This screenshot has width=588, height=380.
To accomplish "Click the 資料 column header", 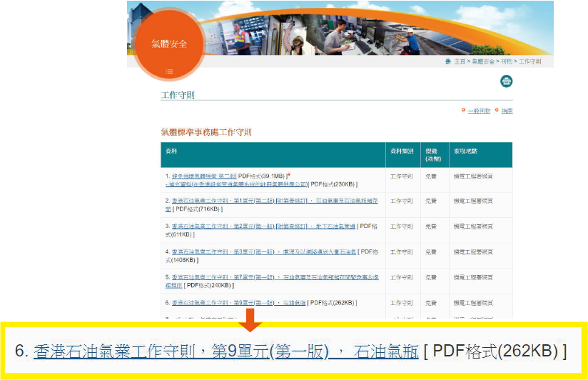I will (x=171, y=151).
